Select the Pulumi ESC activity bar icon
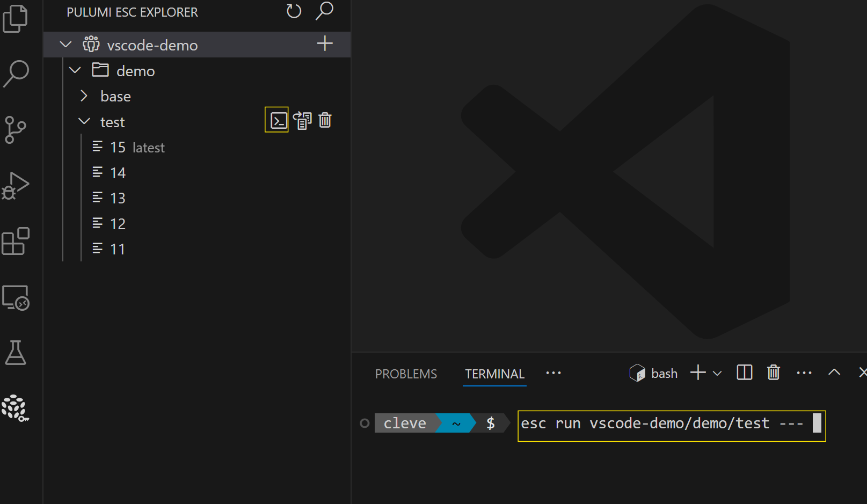 tap(16, 409)
